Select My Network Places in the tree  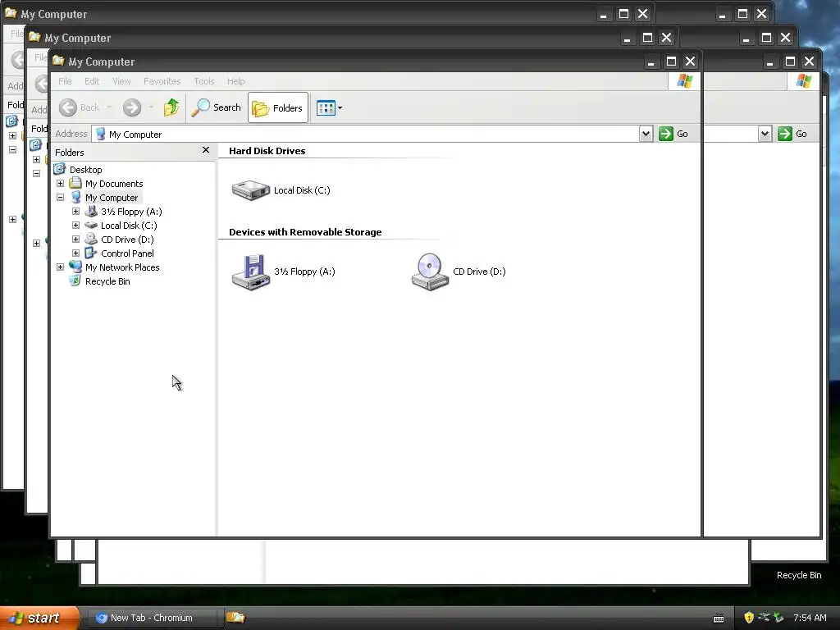(x=122, y=267)
